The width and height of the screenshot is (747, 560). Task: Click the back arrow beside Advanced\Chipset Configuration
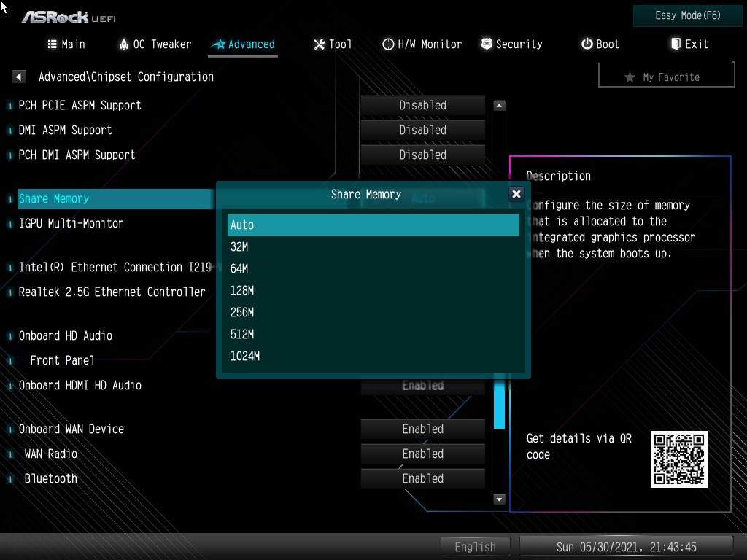click(x=20, y=77)
